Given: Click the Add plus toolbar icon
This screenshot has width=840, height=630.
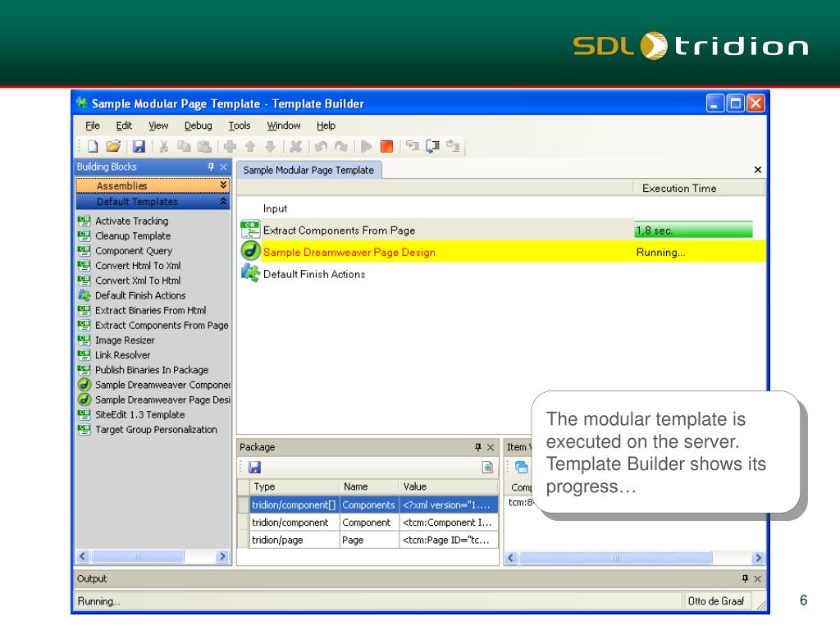Looking at the screenshot, I should pyautogui.click(x=230, y=146).
